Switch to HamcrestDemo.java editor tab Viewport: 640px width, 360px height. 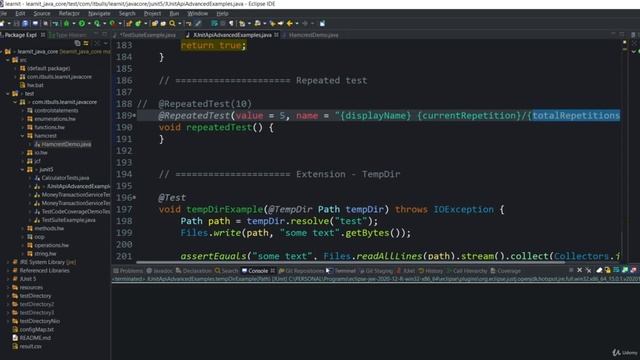(x=313, y=35)
